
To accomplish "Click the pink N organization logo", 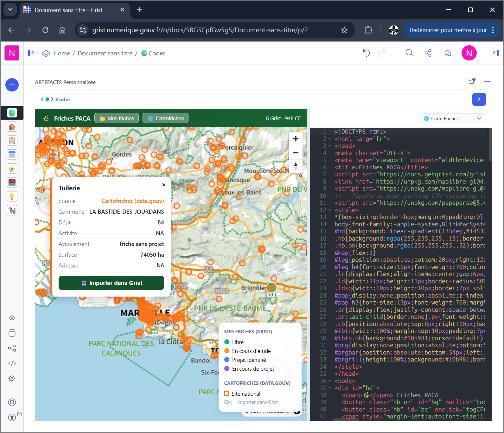I will (x=12, y=53).
